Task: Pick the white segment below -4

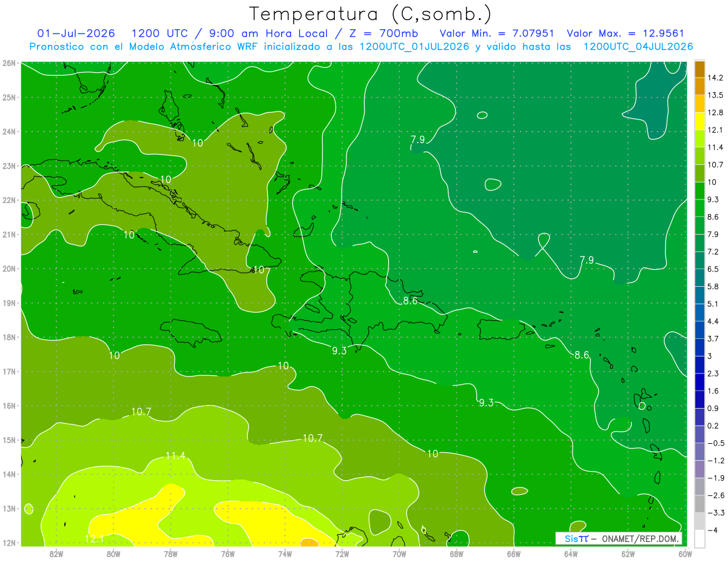Action: pyautogui.click(x=699, y=538)
